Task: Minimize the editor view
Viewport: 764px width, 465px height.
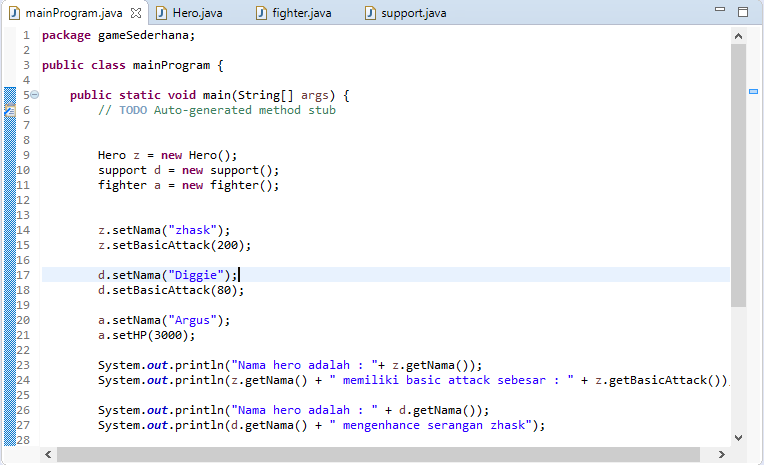Action: (720, 9)
